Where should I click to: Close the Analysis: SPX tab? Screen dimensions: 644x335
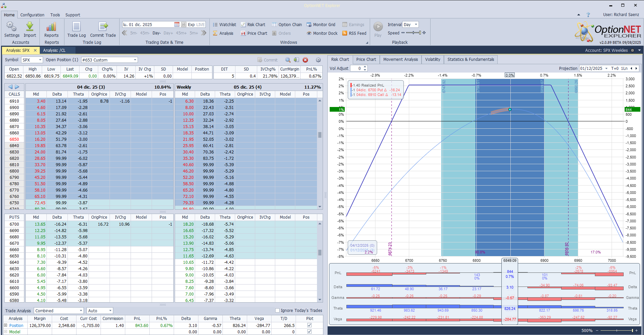(x=35, y=50)
